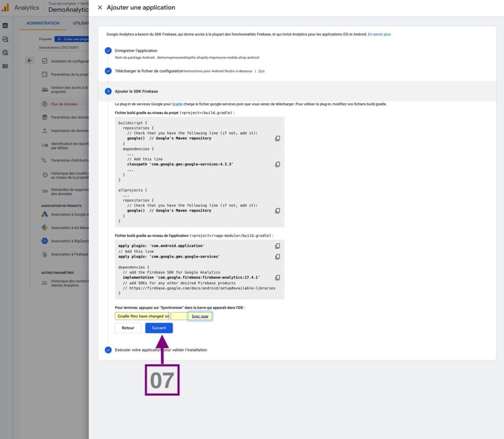
Task: Open Identification de reporting par défaut
Action: [65, 146]
